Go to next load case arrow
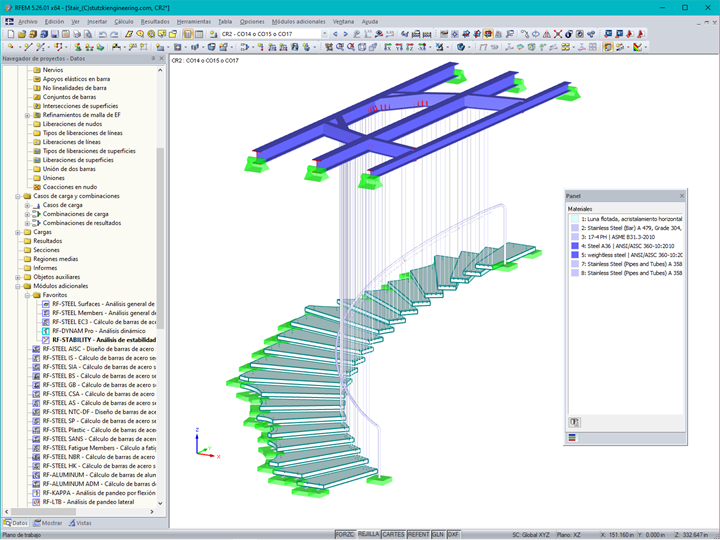Screen dimensions: 720x540 tap(345, 34)
